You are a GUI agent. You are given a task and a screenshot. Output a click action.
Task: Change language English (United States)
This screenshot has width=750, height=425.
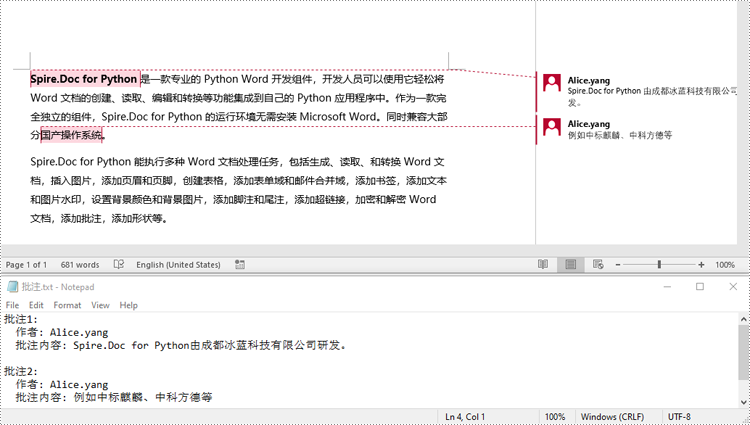(178, 265)
